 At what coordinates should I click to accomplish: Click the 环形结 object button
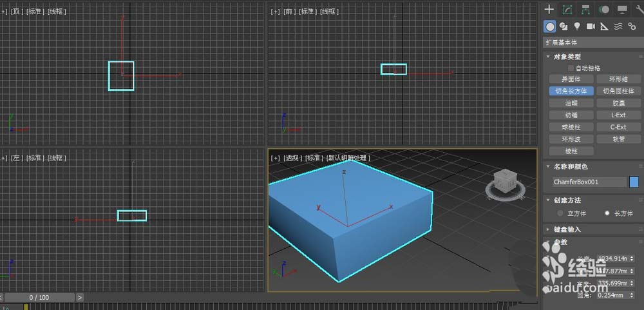point(618,79)
